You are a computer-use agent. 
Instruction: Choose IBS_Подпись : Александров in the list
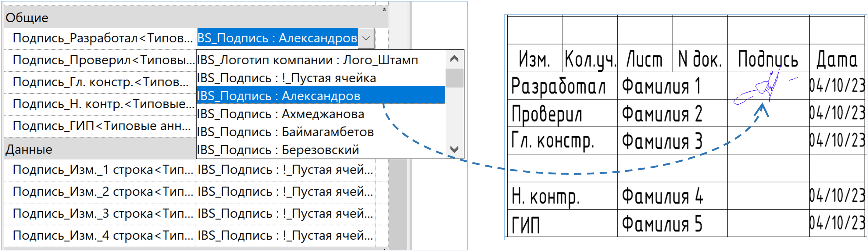point(321,96)
